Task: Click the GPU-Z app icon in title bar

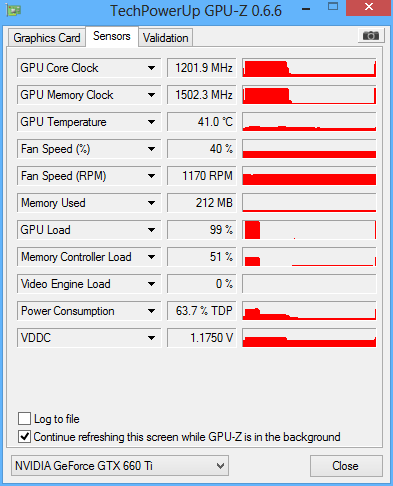Action: 13,10
